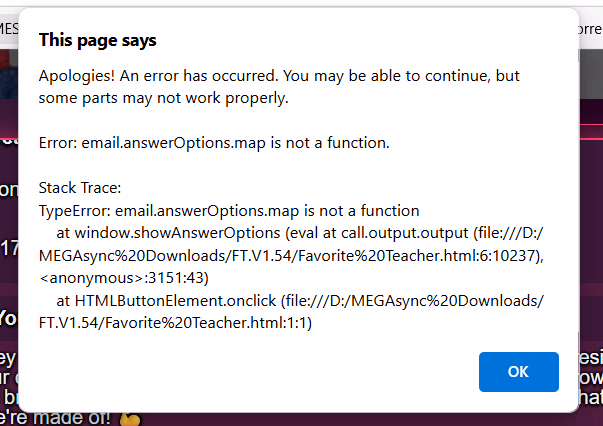The height and width of the screenshot is (426, 603).
Task: Select the partially hidden "MES" browser tab
Action: pos(8,28)
